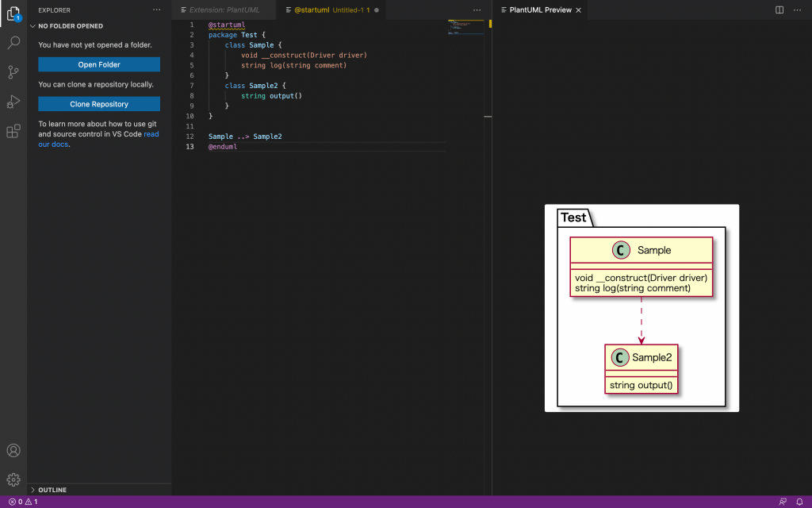Open the Source Control view icon
Viewport: 812px width, 508px height.
pos(13,72)
